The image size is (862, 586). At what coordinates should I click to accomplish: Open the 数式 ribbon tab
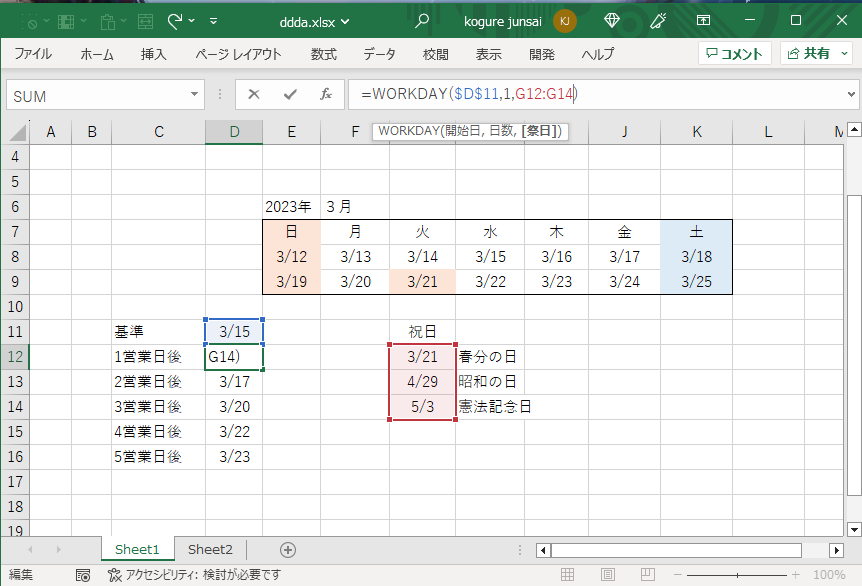[323, 54]
